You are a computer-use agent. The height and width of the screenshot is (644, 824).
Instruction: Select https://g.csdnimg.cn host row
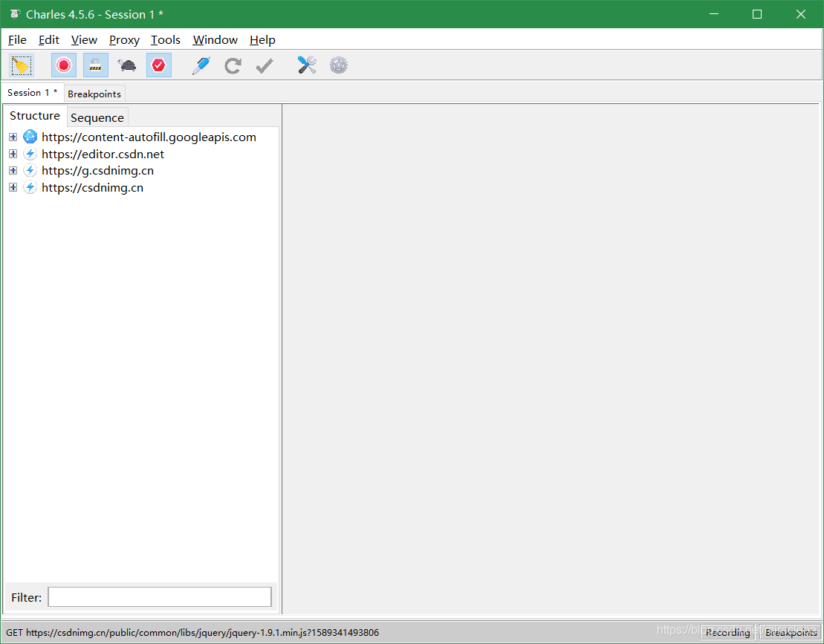98,171
